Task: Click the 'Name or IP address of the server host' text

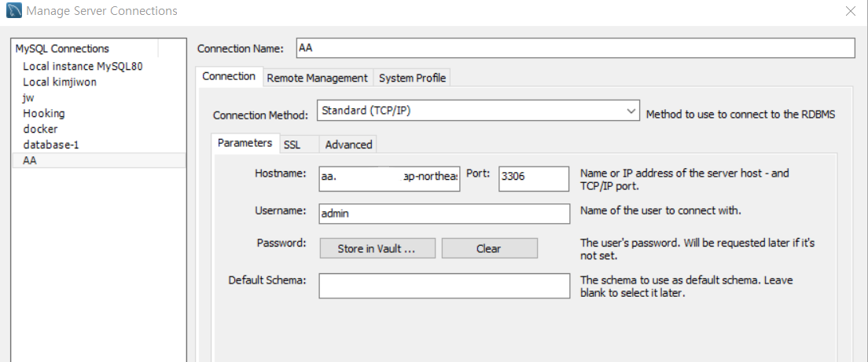Action: click(x=685, y=180)
